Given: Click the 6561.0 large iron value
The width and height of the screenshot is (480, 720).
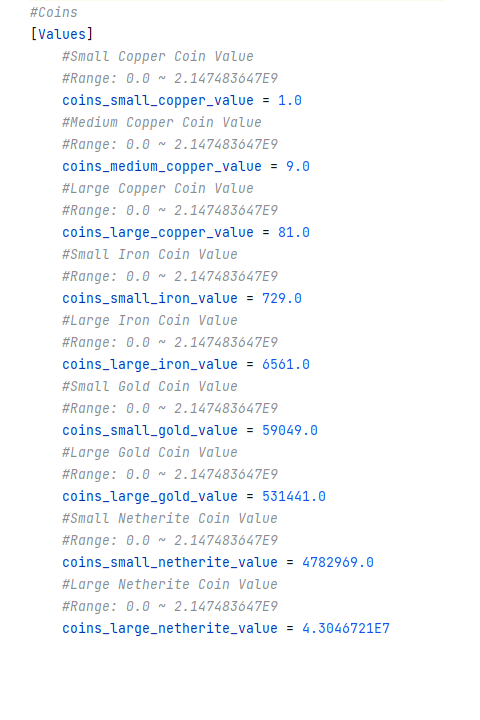Looking at the screenshot, I should [286, 365].
